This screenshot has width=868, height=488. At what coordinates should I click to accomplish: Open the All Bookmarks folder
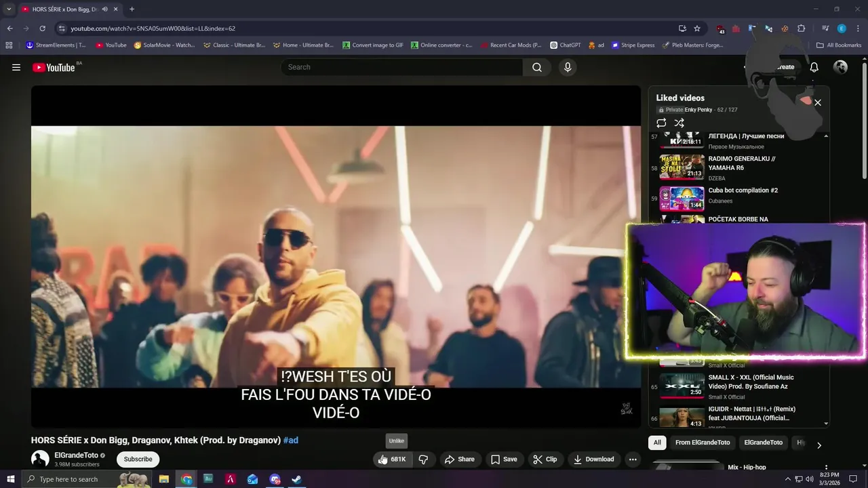pos(839,45)
